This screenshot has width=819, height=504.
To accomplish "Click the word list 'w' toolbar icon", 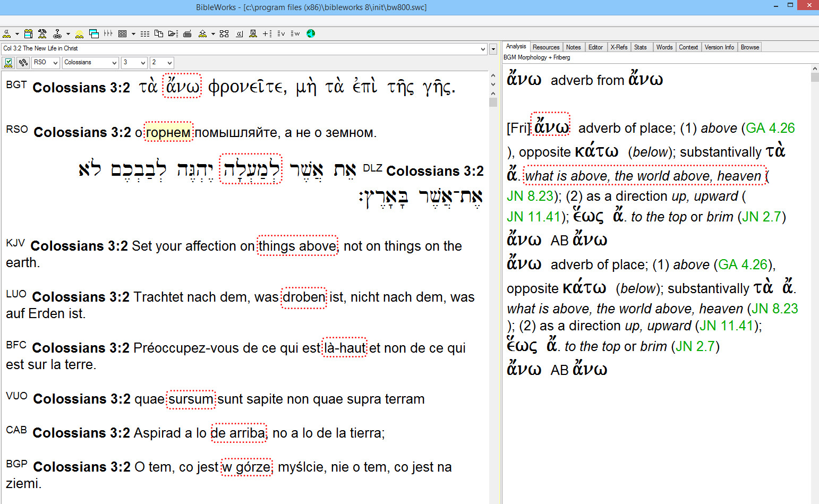I will coord(295,33).
